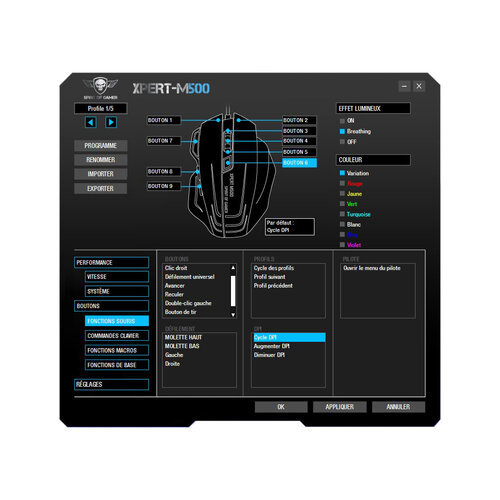The image size is (500, 500).
Task: Go to the previous profile with left arrow
Action: pos(91,122)
